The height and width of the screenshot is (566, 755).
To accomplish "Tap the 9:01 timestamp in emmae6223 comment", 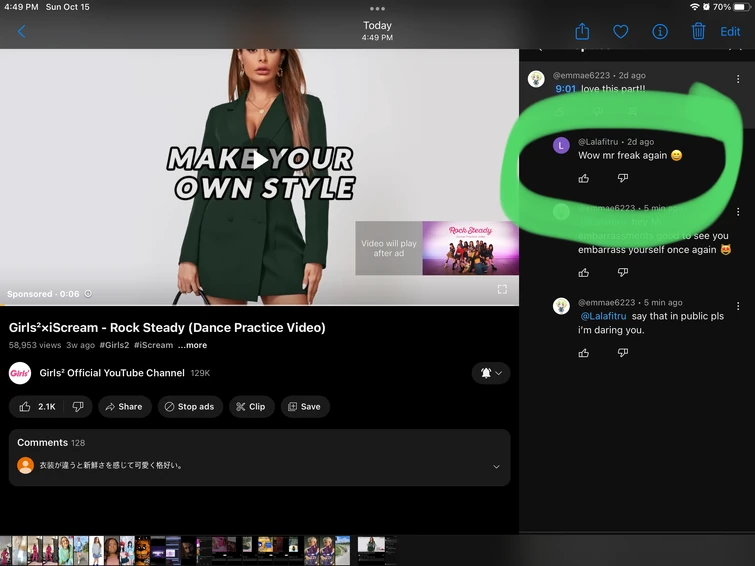I will click(x=565, y=89).
